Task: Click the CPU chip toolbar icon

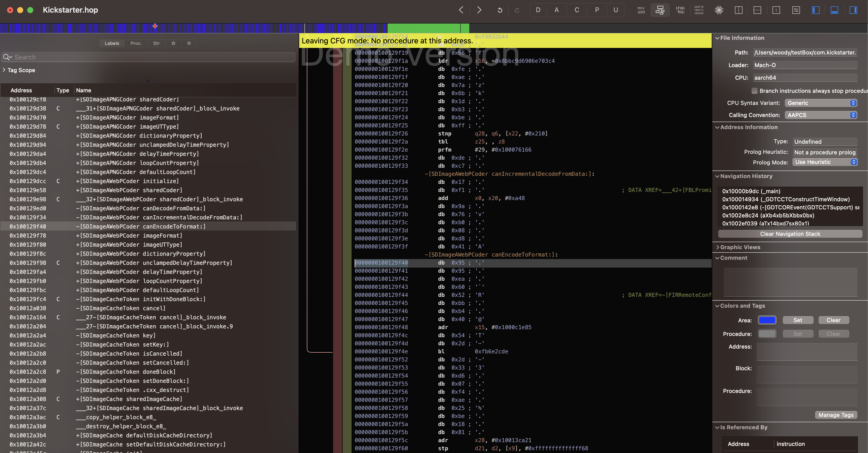Action: (719, 10)
